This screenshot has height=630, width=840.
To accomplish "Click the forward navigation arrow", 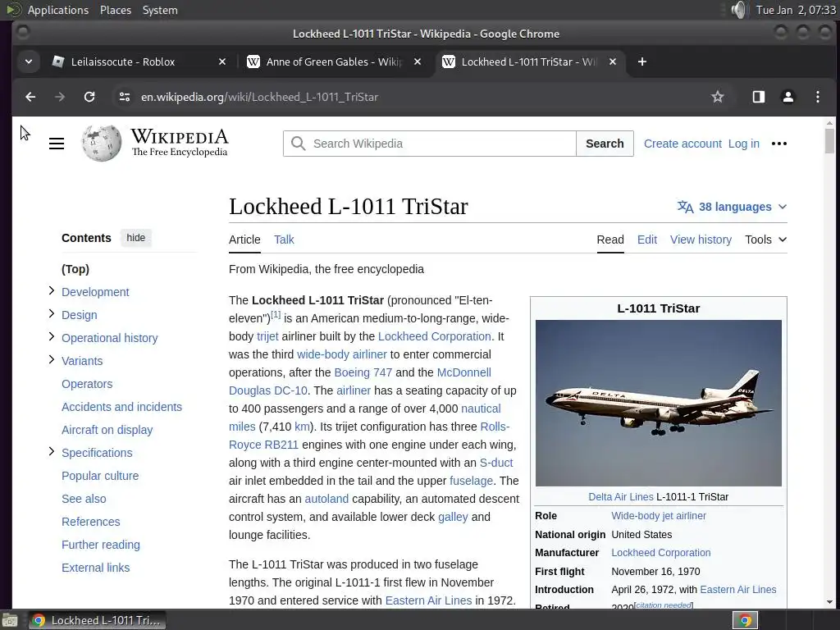I will pyautogui.click(x=60, y=97).
